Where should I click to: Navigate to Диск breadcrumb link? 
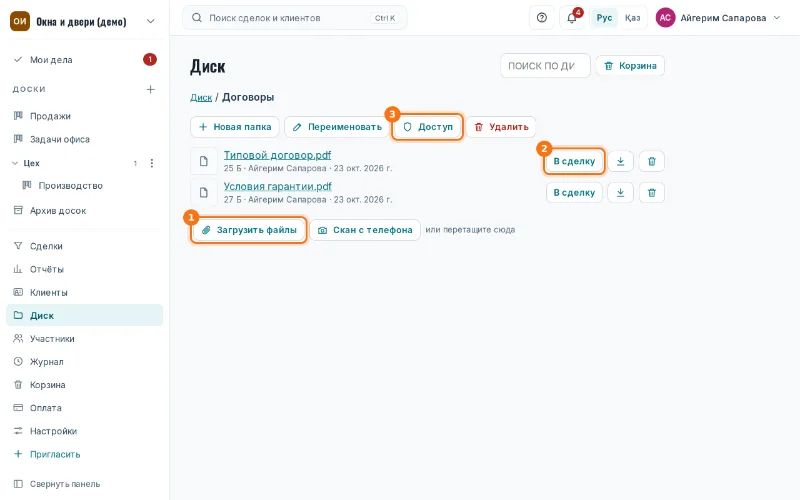point(201,97)
